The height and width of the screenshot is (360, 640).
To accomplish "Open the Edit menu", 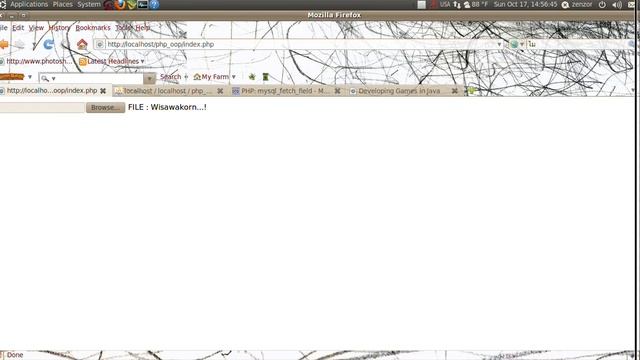I will [x=18, y=28].
